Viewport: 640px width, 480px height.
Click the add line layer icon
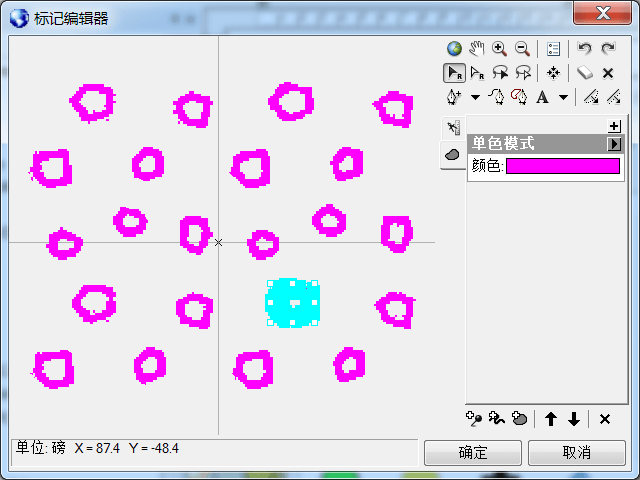pyautogui.click(x=497, y=419)
